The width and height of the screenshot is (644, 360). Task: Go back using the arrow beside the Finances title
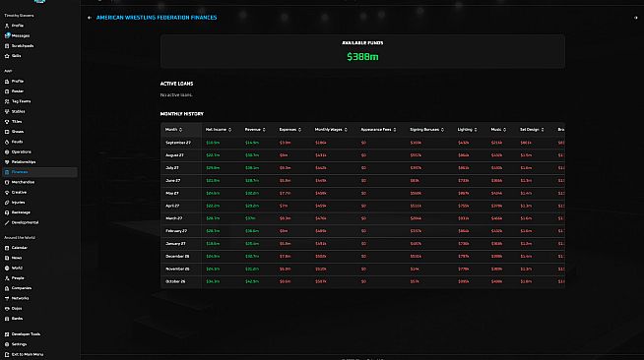point(90,18)
